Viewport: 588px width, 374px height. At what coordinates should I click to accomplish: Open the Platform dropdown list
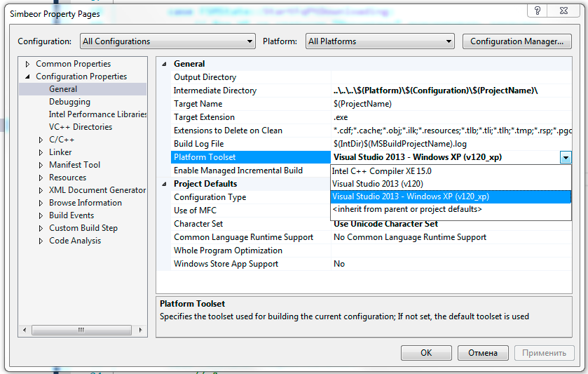coord(380,41)
